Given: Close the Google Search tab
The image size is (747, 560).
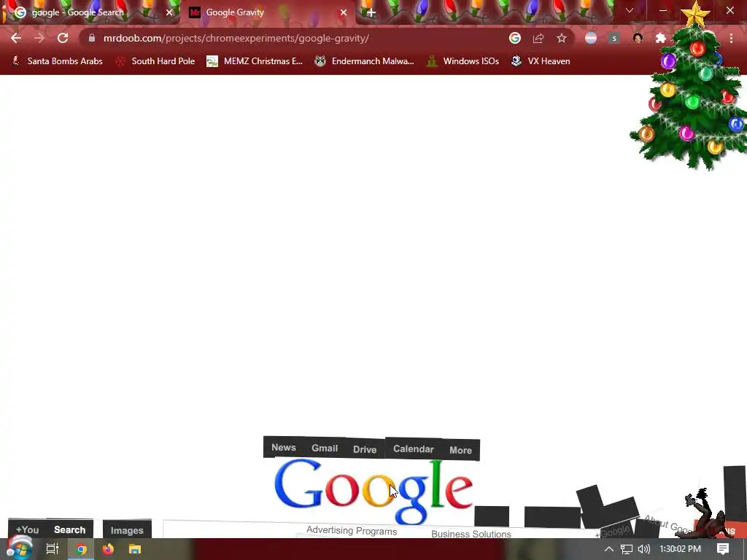Looking at the screenshot, I should tap(169, 12).
